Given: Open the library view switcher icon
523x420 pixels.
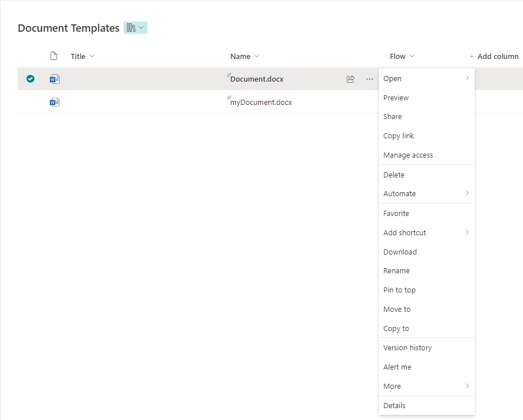Looking at the screenshot, I should (x=136, y=28).
